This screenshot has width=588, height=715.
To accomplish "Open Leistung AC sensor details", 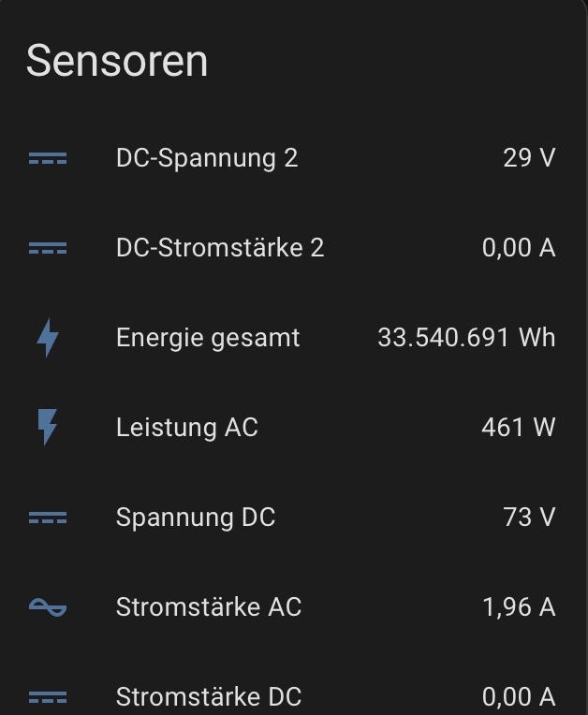I will (187, 428).
